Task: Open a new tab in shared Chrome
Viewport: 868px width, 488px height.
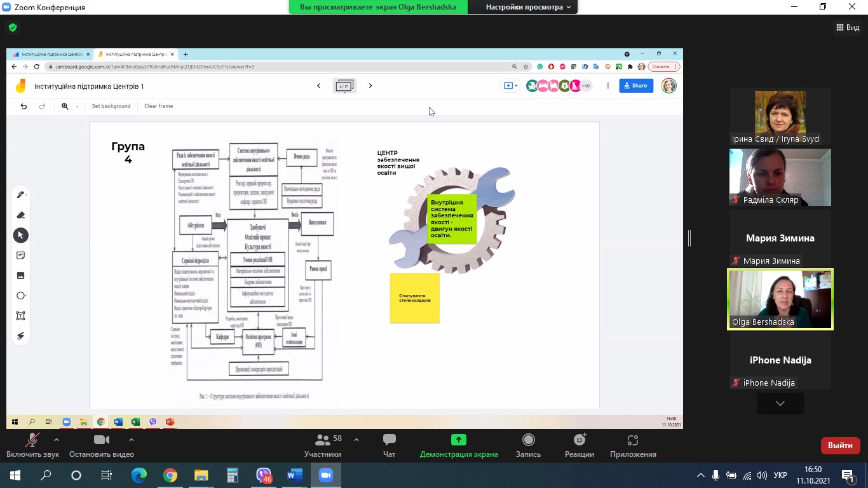Action: tap(186, 55)
